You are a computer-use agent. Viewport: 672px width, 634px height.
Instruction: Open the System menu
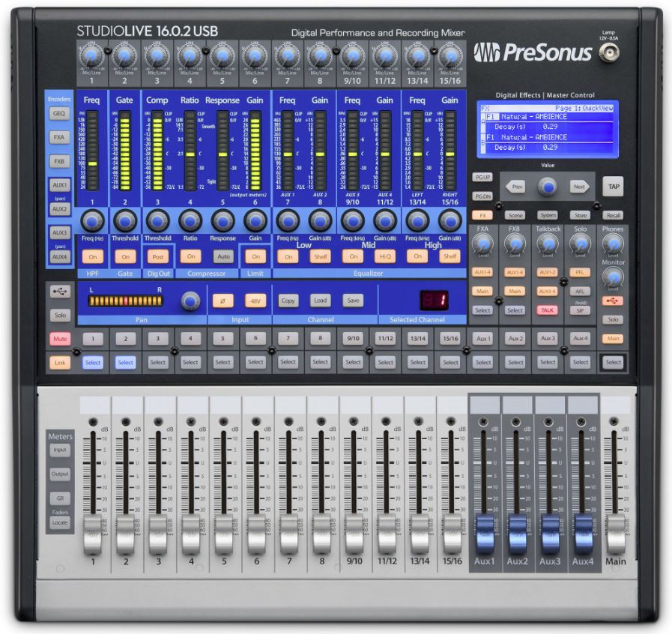click(x=548, y=215)
